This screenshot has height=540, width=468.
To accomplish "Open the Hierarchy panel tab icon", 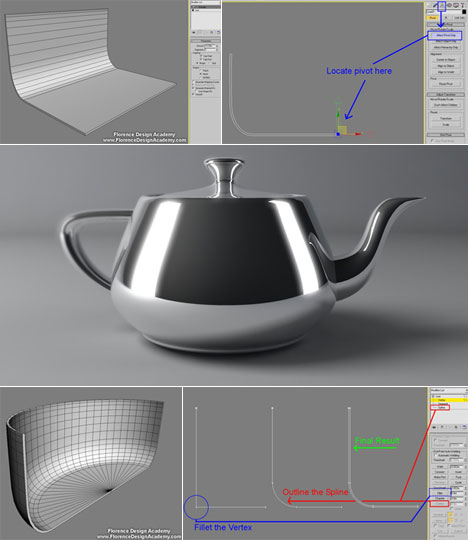I will click(442, 6).
